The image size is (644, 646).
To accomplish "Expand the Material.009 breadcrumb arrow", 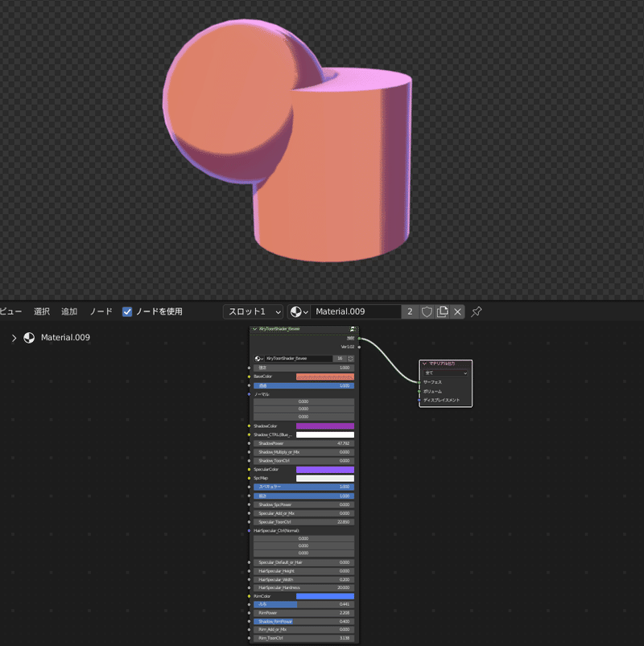I will click(14, 338).
